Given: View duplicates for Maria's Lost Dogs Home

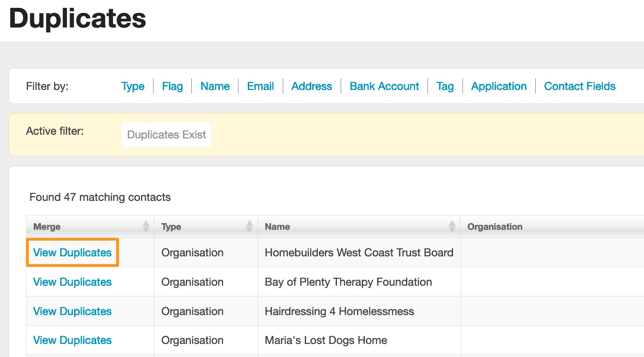Looking at the screenshot, I should [x=72, y=340].
